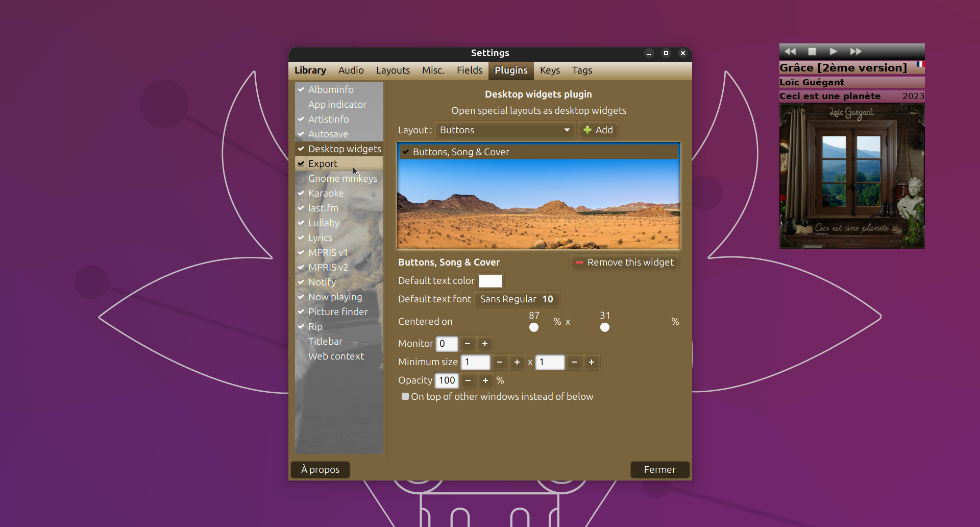980x527 pixels.
Task: Select Notify plugin in list
Action: click(339, 282)
